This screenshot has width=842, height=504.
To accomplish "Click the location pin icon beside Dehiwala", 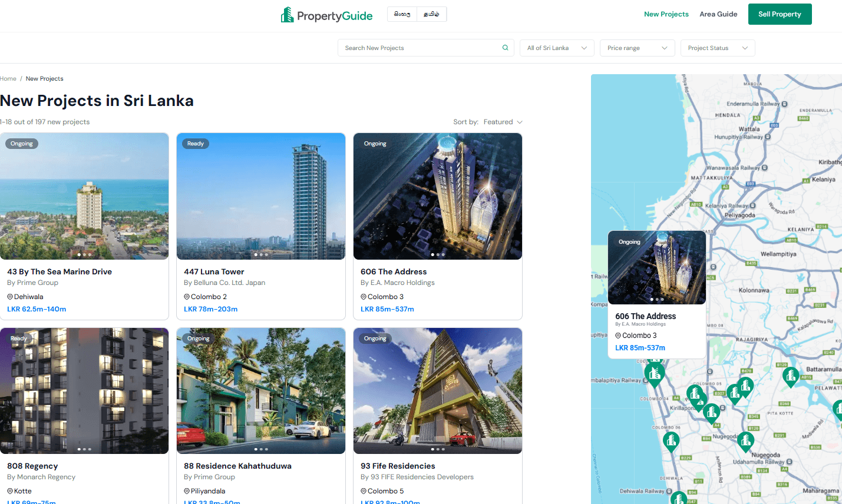I will point(10,296).
